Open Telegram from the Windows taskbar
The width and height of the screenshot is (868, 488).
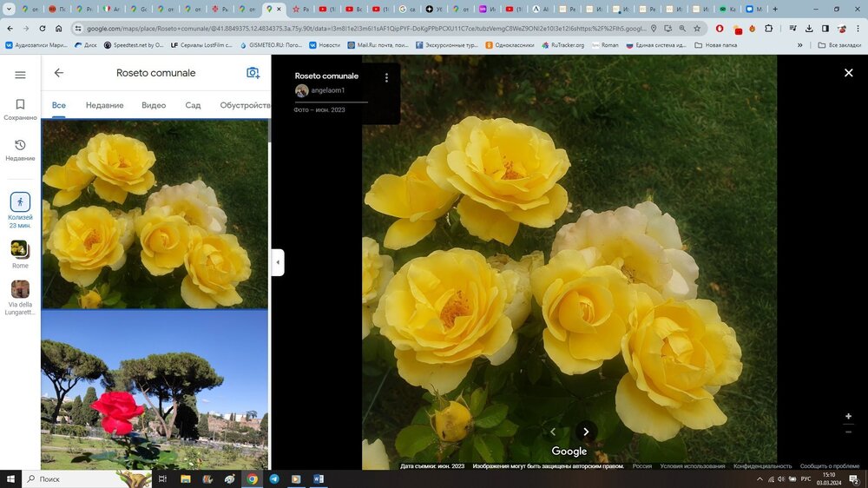click(x=274, y=478)
